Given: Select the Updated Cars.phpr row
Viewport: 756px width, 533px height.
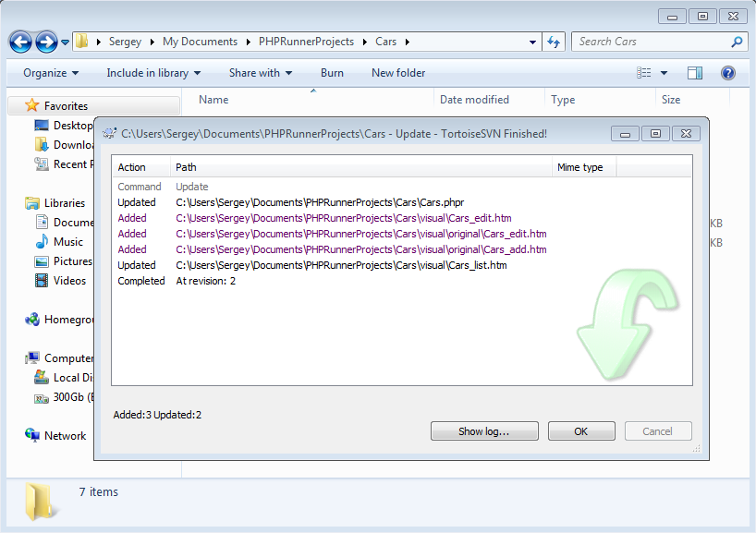Looking at the screenshot, I should [x=402, y=202].
